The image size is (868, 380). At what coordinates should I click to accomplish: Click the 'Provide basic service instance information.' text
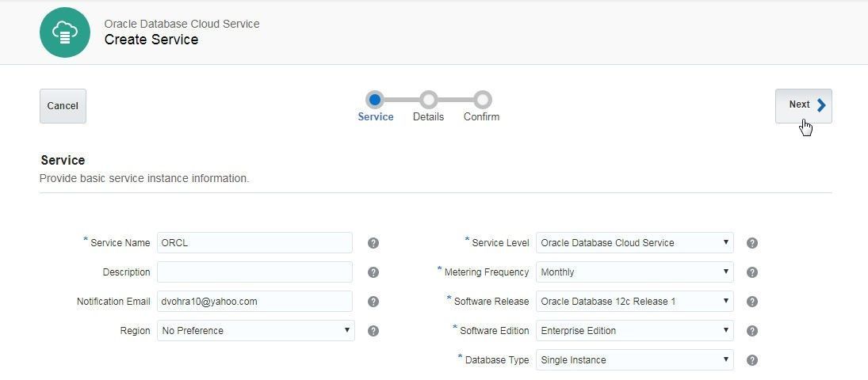click(x=144, y=179)
